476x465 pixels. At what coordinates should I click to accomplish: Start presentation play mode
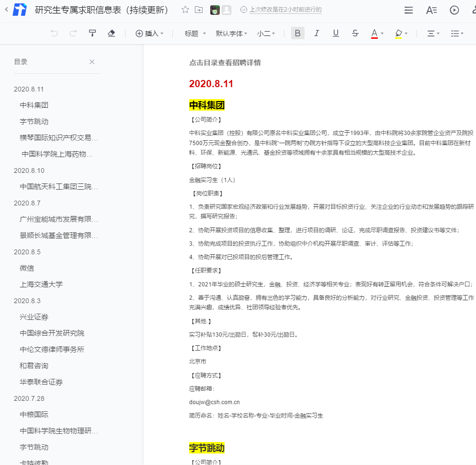[x=454, y=10]
